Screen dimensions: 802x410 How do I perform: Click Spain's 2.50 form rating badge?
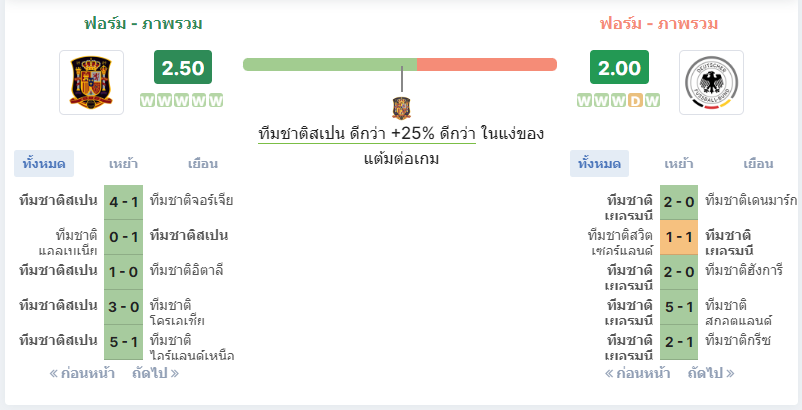[x=183, y=67]
